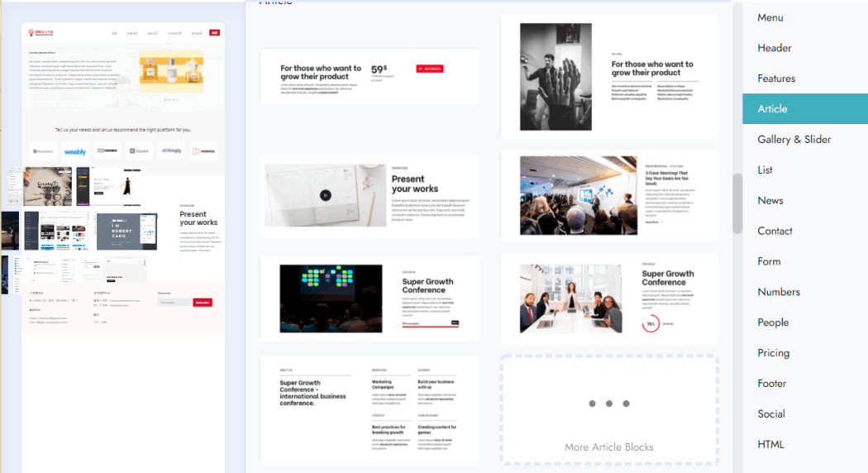Open the HTML category

click(x=770, y=444)
